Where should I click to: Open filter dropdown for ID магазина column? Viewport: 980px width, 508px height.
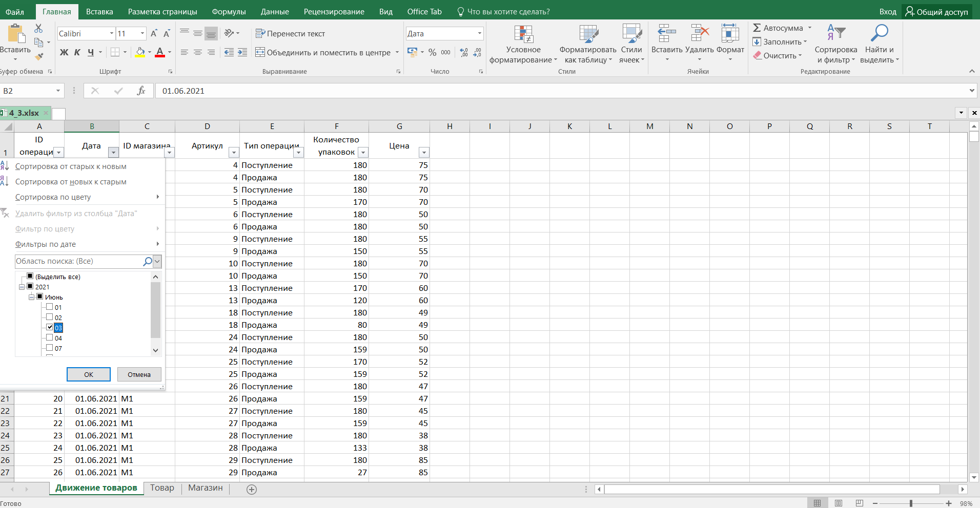tap(170, 153)
